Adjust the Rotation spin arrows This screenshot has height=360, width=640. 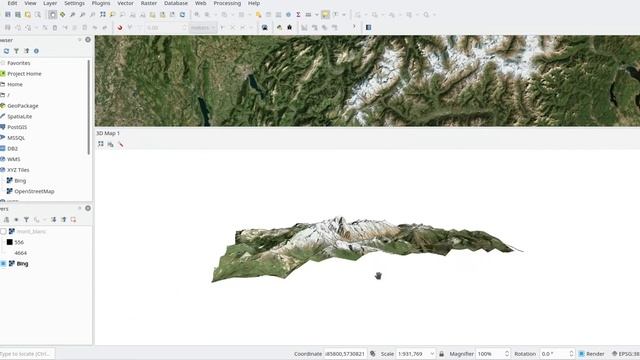point(571,354)
